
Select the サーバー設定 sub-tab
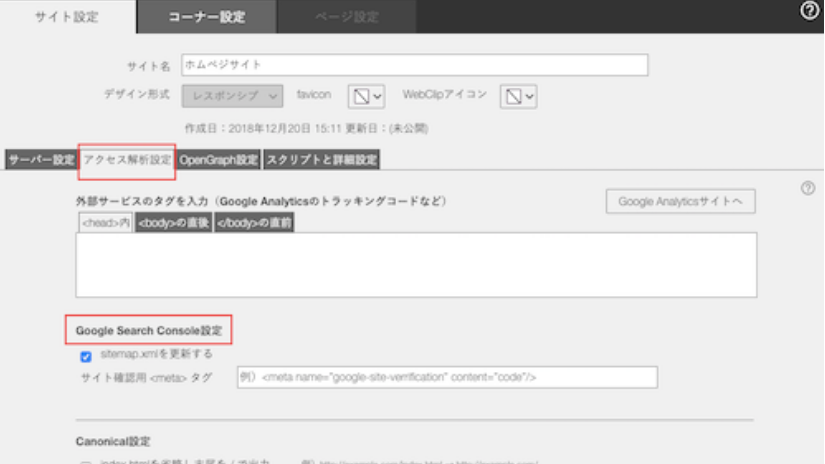pos(41,160)
